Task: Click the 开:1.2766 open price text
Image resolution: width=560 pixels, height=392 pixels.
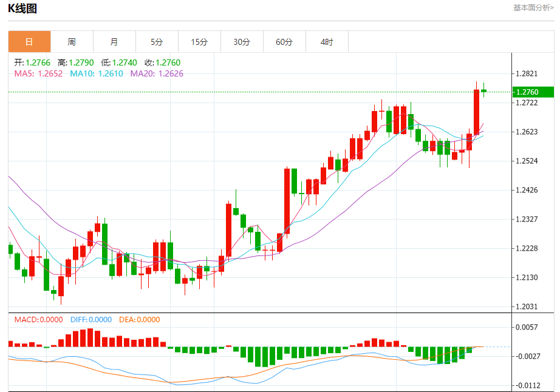Action: [x=32, y=63]
